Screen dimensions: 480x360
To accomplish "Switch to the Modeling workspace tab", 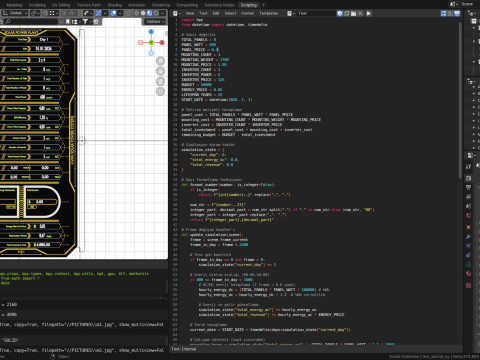I will pos(14,5).
